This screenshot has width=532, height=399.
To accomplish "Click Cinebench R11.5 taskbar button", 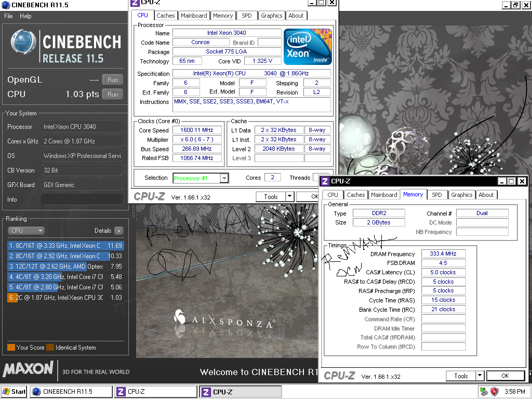I will pos(71,392).
